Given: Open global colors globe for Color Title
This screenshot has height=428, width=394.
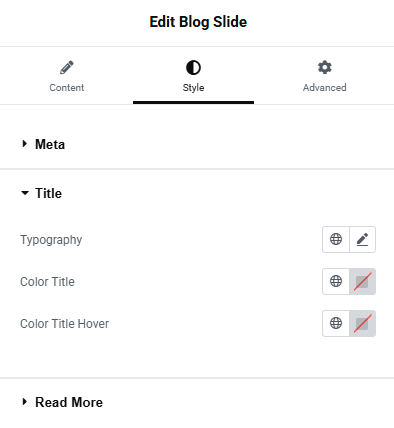Looking at the screenshot, I should point(336,281).
